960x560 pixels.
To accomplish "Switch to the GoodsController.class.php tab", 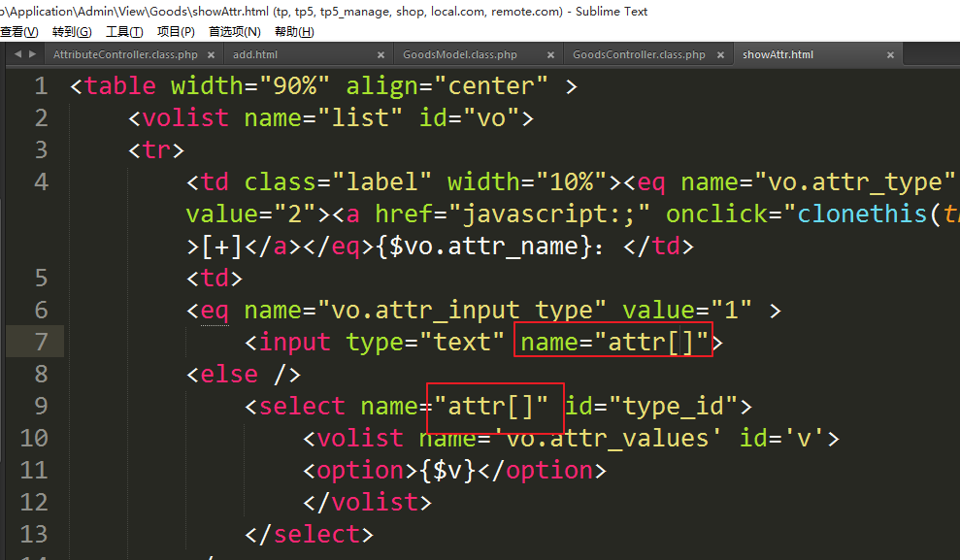I will tap(639, 55).
